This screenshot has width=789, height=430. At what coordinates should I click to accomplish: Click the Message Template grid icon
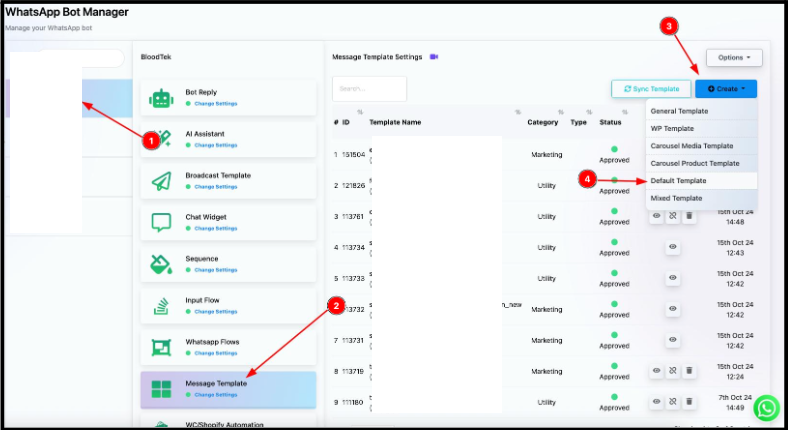click(161, 388)
